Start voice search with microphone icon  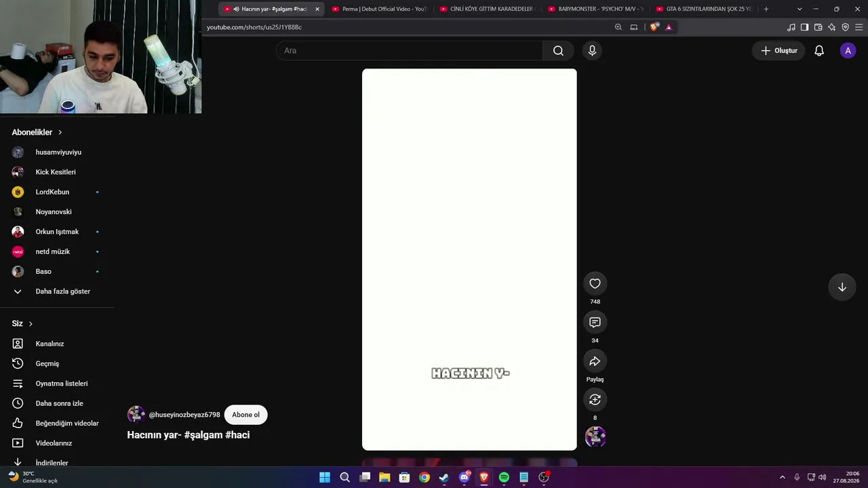click(x=592, y=51)
